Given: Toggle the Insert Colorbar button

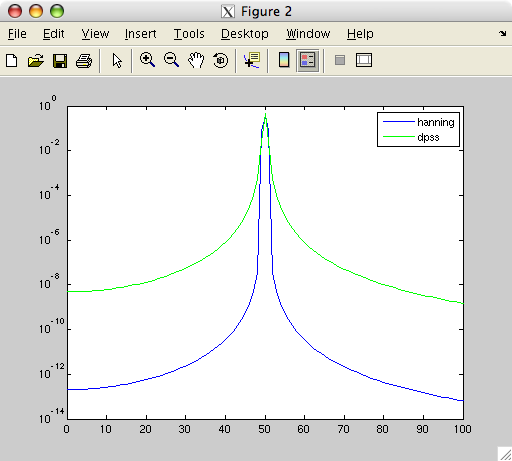Looking at the screenshot, I should click(284, 60).
